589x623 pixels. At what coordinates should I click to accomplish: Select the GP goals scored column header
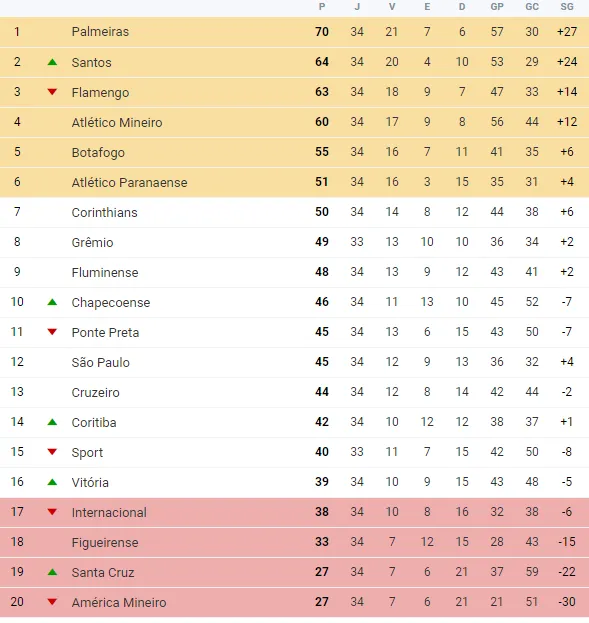point(497,7)
